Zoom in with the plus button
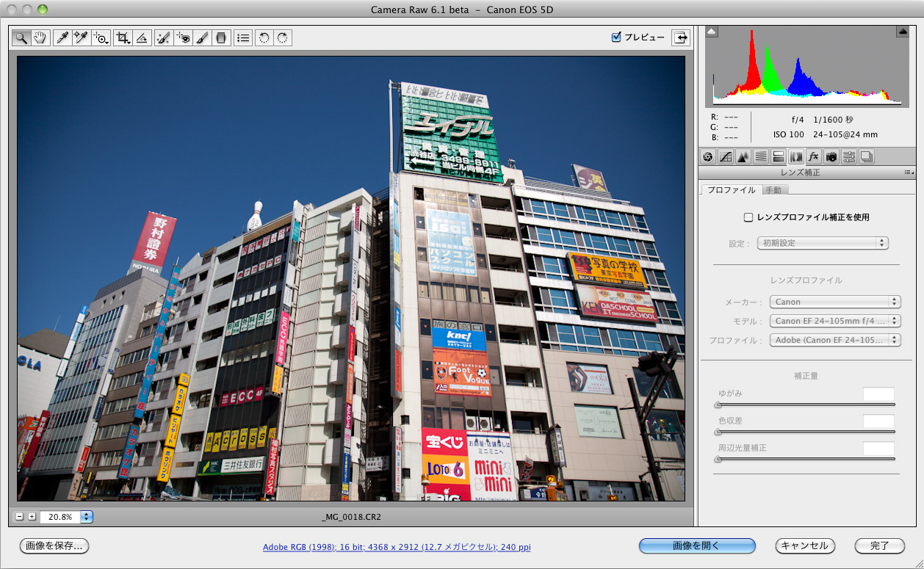This screenshot has height=569, width=924. tap(32, 517)
